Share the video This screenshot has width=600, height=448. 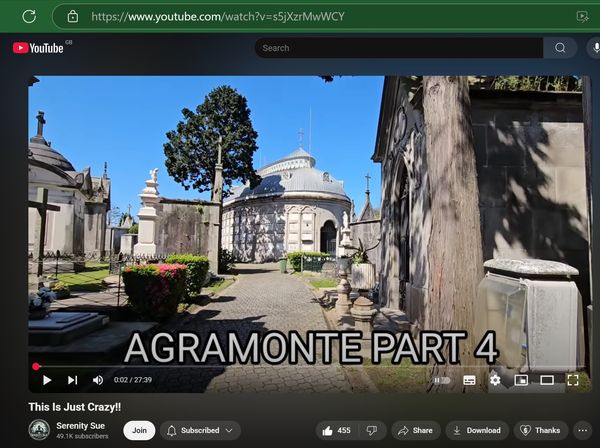coord(416,430)
